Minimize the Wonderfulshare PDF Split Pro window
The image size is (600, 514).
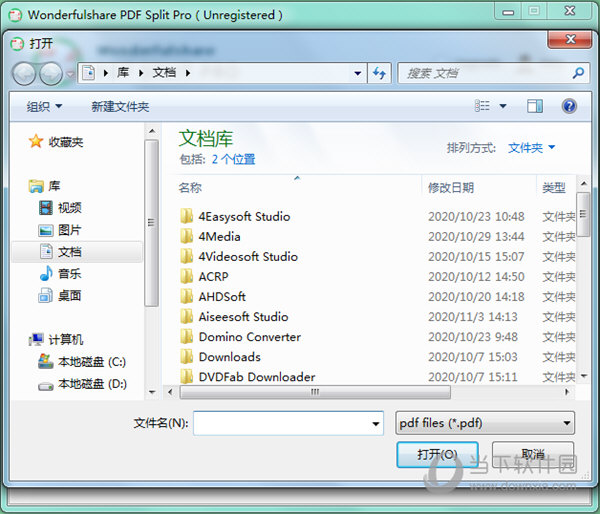point(509,11)
